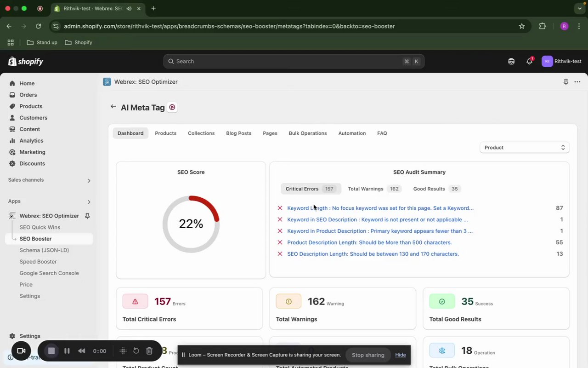Switch to the Blog Posts tab
Image resolution: width=588 pixels, height=368 pixels.
tap(239, 133)
